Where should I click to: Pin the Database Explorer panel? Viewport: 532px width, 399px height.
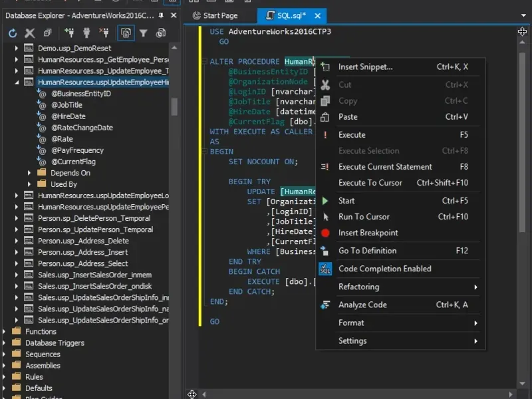[162, 15]
